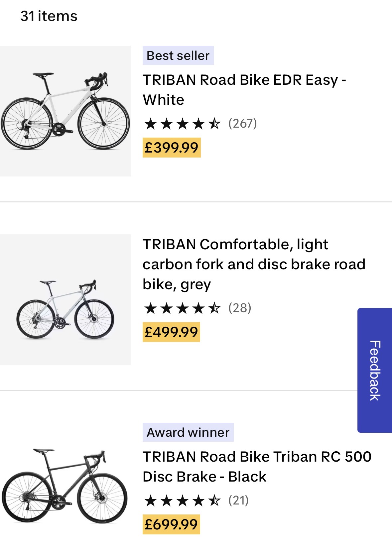This screenshot has width=392, height=556.
Task: Click the star rating of EDR Easy bike
Action: click(x=182, y=124)
